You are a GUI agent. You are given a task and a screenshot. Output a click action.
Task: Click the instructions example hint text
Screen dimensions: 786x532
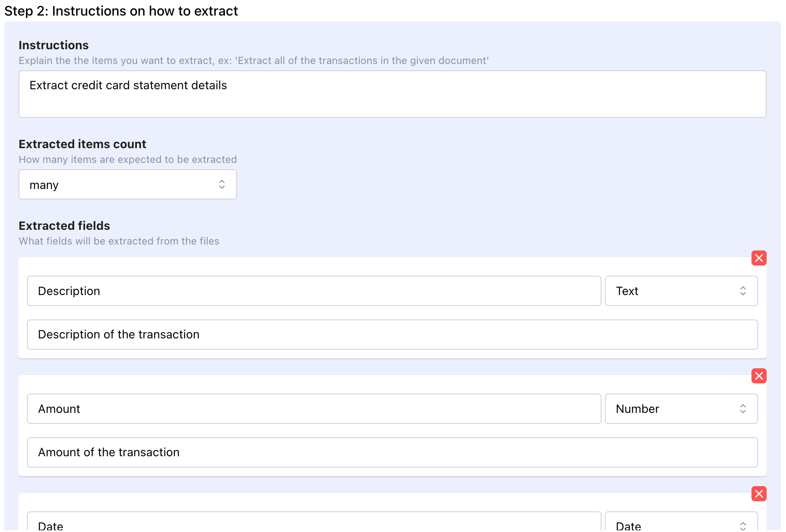click(x=254, y=61)
